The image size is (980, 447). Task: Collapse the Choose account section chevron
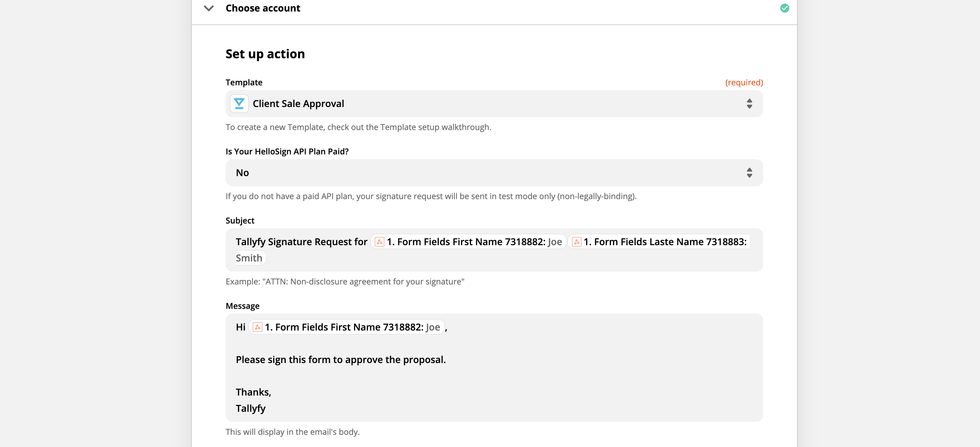208,8
